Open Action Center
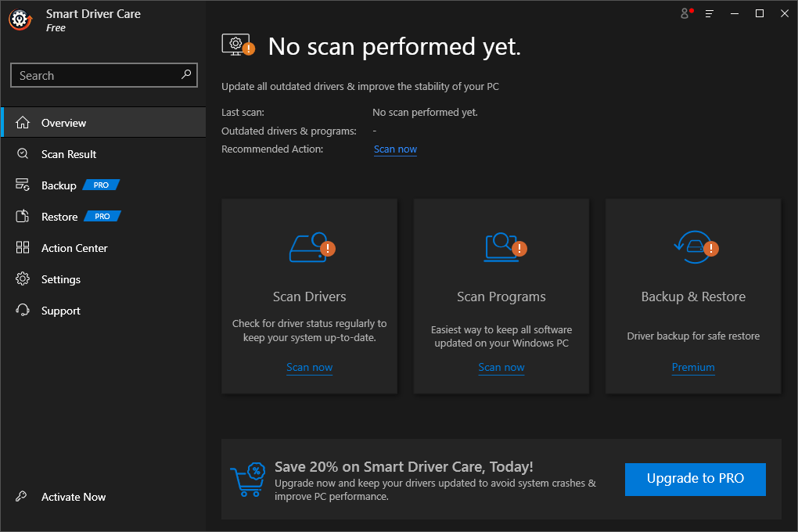The width and height of the screenshot is (798, 532). 104,248
